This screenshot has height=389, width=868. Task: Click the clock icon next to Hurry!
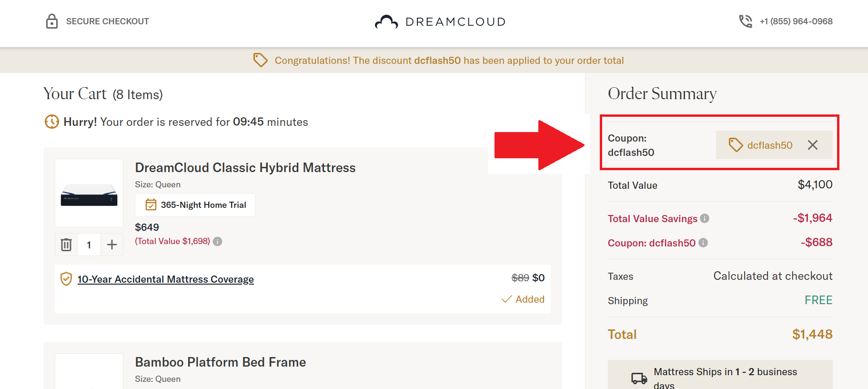(52, 122)
